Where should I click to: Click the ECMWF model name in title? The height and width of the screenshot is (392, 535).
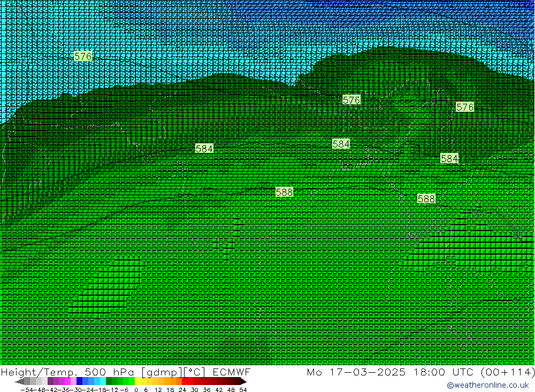[x=232, y=372]
